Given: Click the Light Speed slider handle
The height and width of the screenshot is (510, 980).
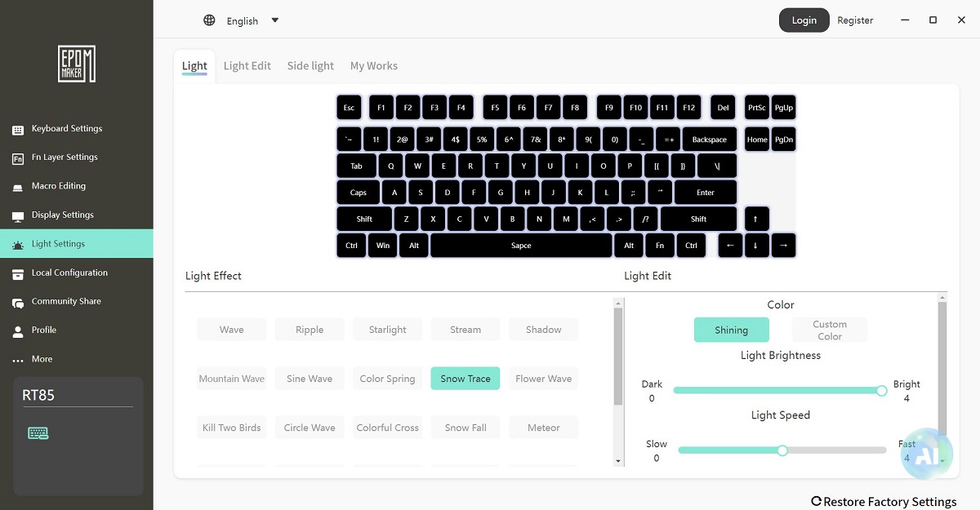Looking at the screenshot, I should pyautogui.click(x=782, y=450).
